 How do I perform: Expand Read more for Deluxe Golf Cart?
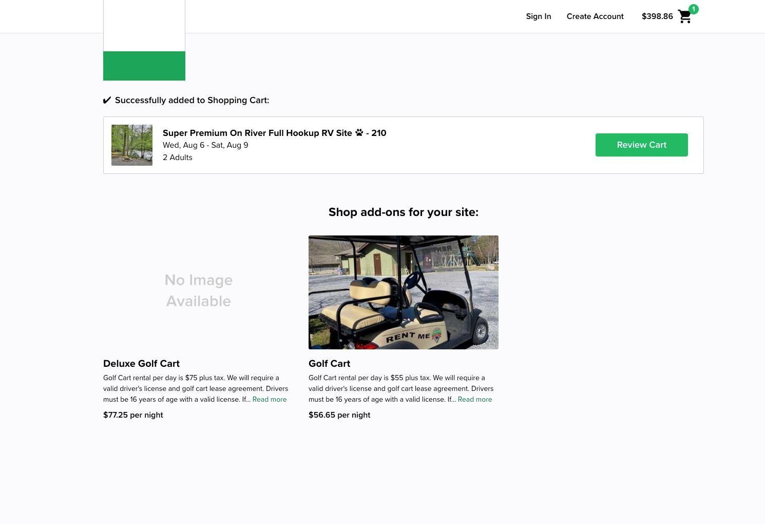coord(270,399)
